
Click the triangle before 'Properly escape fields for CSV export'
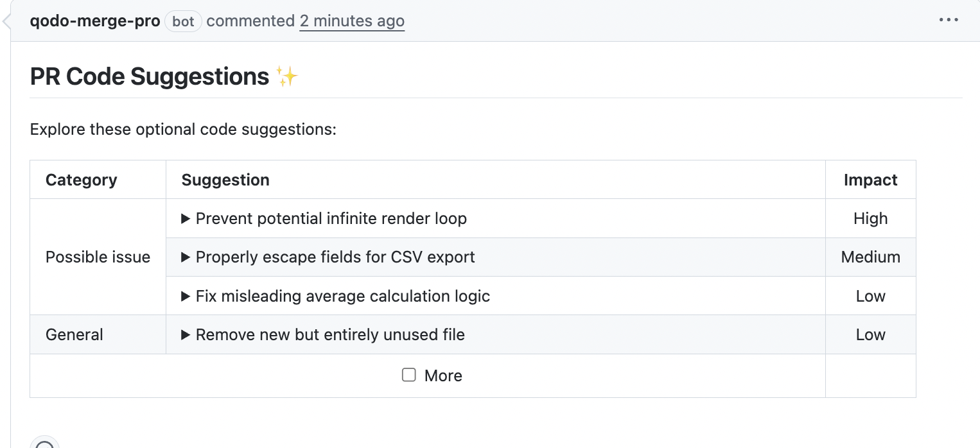click(x=186, y=257)
